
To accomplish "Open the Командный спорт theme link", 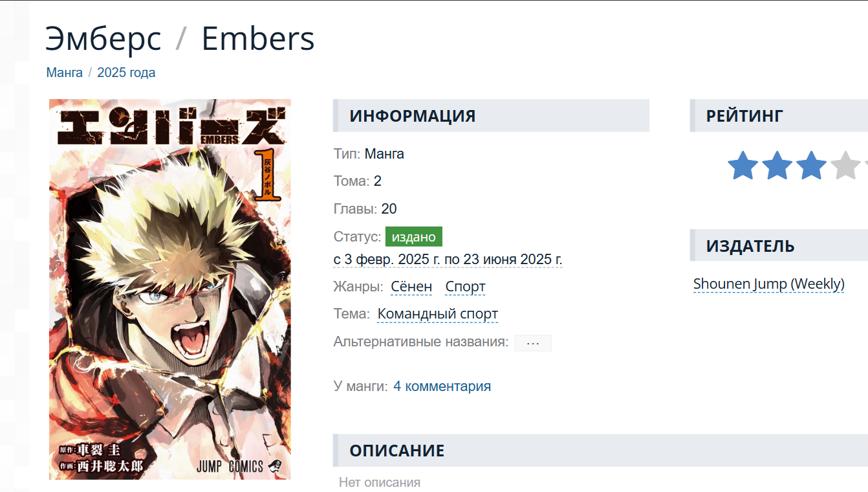I will coord(438,314).
